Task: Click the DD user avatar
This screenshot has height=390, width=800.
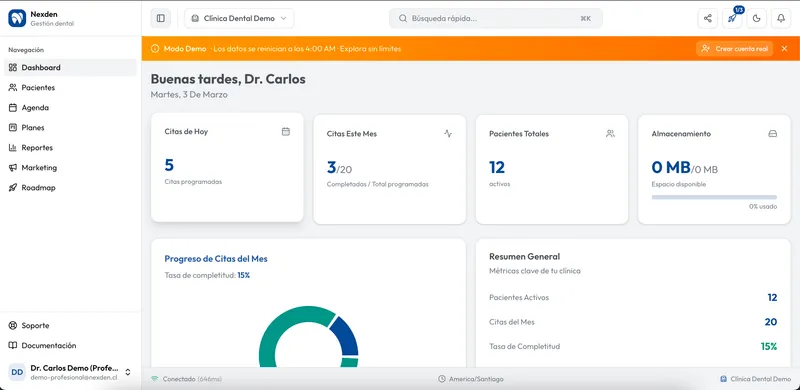Action: click(17, 372)
